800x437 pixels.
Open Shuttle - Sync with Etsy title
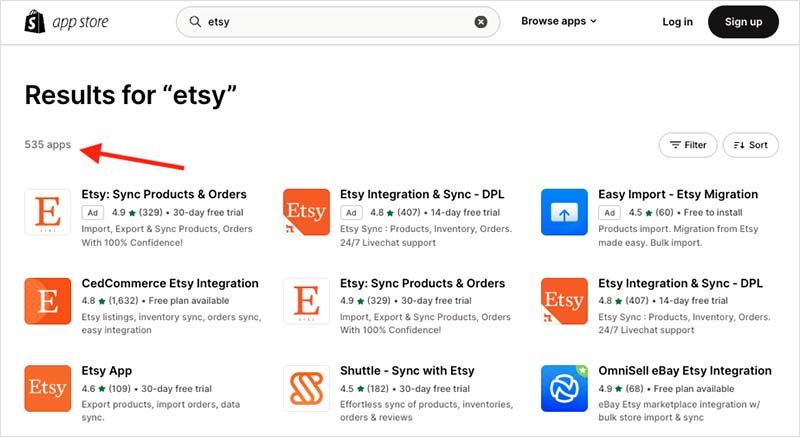(407, 371)
